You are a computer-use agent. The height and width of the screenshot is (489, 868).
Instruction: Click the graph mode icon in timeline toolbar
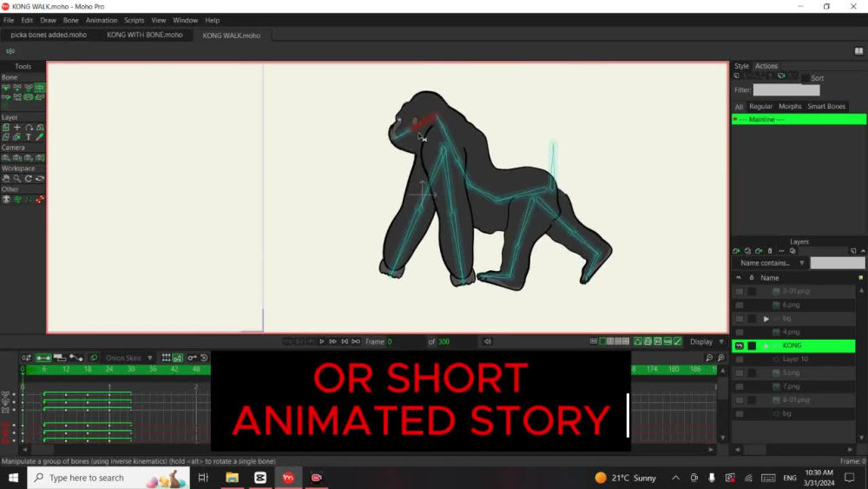(x=76, y=358)
